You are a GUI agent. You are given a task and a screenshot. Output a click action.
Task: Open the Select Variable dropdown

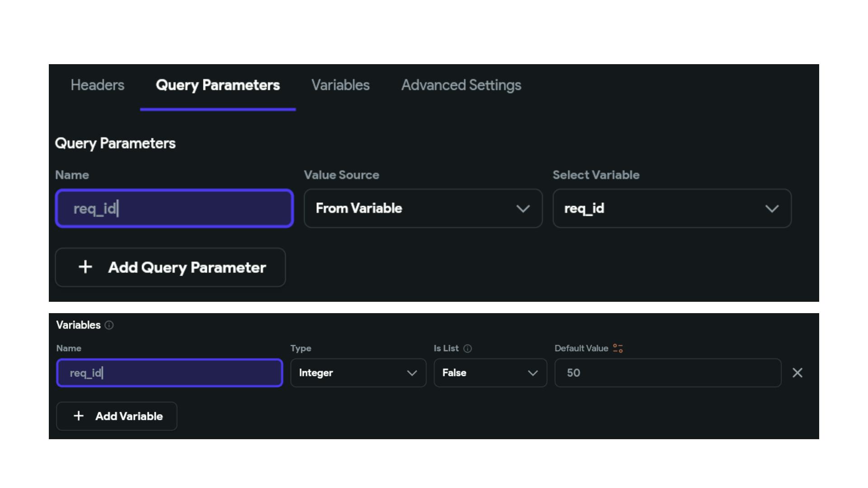coord(672,208)
